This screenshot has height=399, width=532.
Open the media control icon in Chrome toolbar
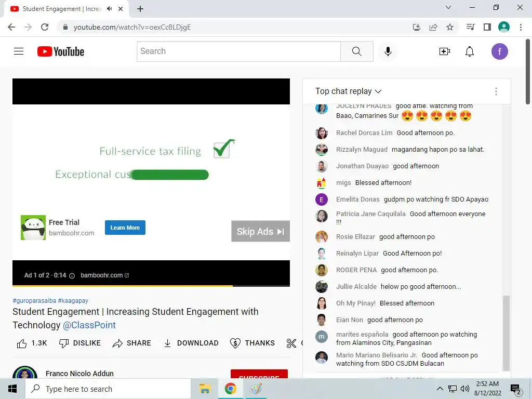coord(470,27)
